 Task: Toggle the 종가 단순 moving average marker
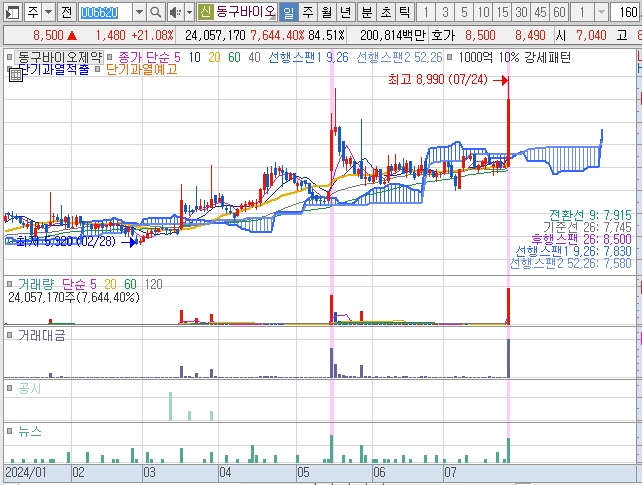(x=109, y=57)
